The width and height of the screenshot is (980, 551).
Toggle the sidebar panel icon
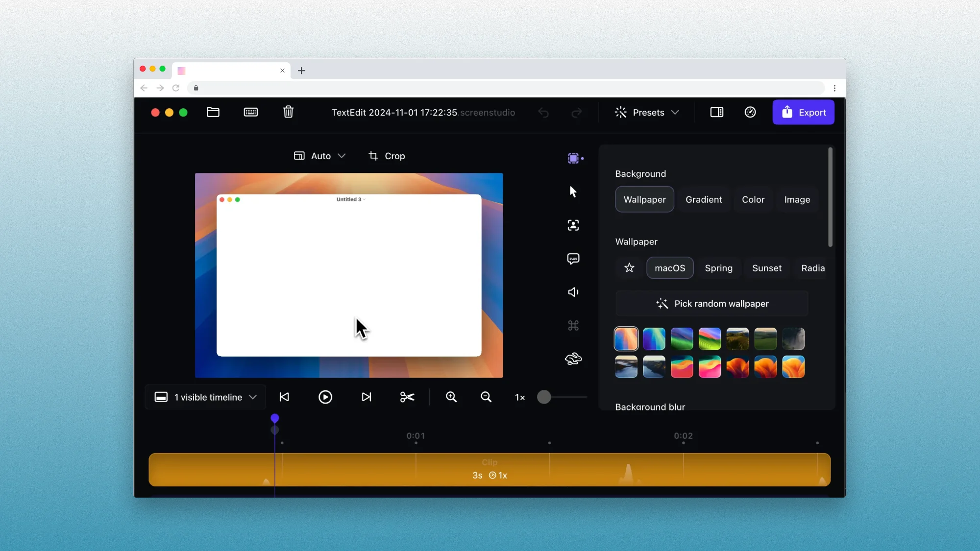[x=716, y=112]
